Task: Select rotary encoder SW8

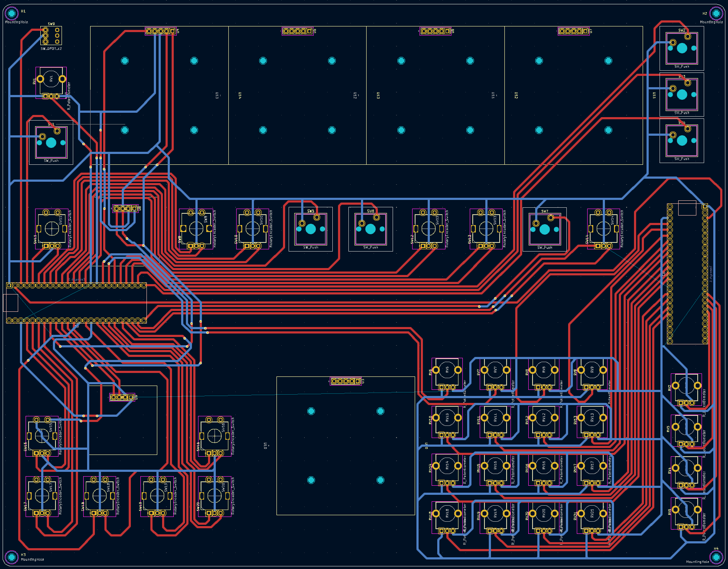Action: pyautogui.click(x=196, y=229)
